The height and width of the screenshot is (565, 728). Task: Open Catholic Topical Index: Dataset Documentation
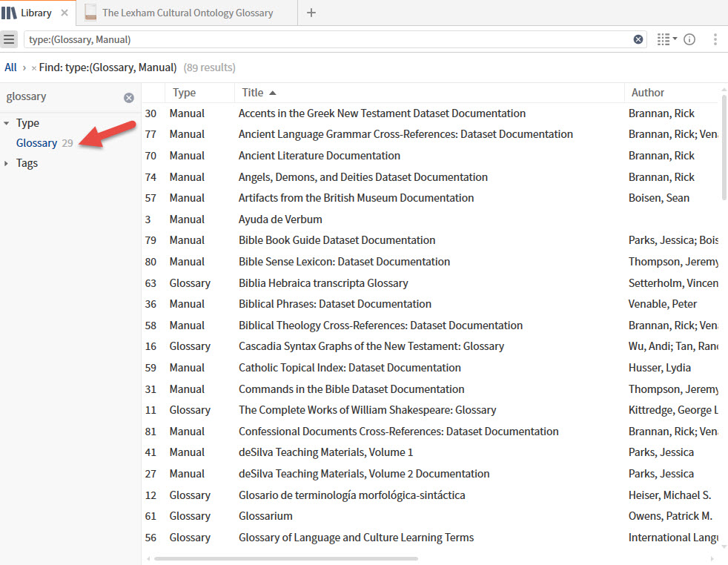coord(350,368)
